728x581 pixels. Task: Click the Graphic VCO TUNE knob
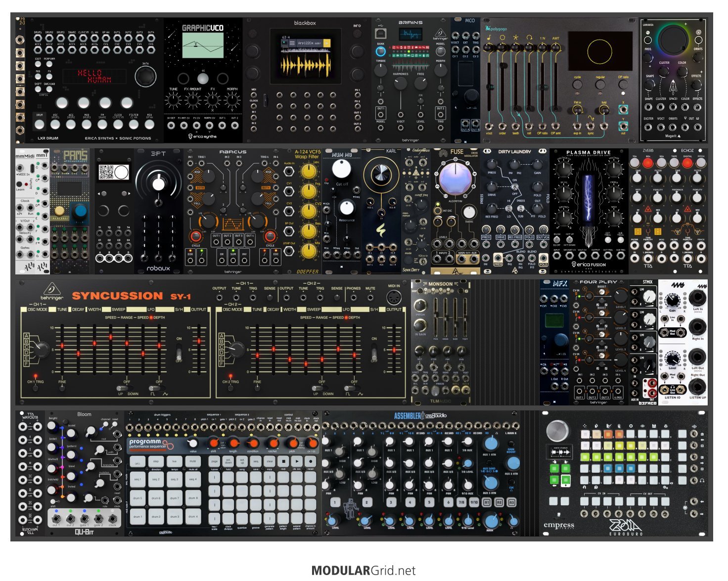pyautogui.click(x=173, y=100)
